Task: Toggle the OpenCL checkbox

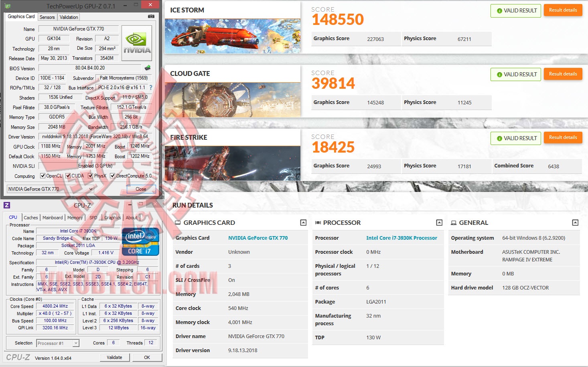Action: pos(43,176)
